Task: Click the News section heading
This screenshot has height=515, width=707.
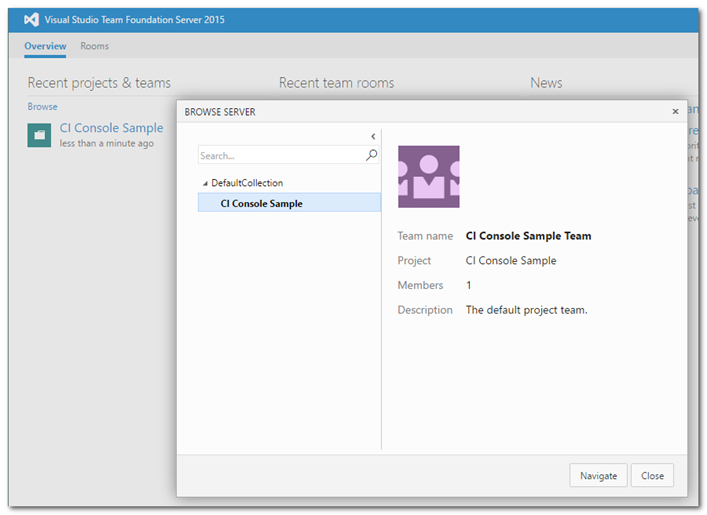Action: tap(546, 83)
